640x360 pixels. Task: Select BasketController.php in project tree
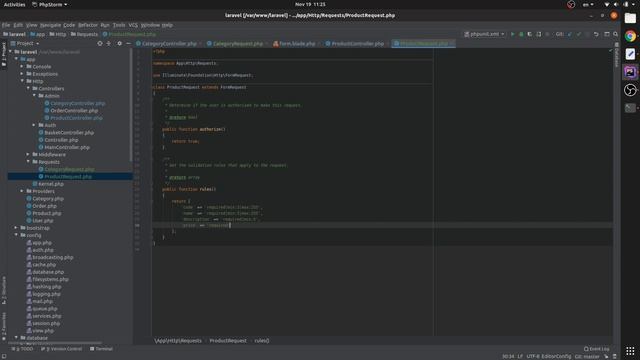click(69, 133)
